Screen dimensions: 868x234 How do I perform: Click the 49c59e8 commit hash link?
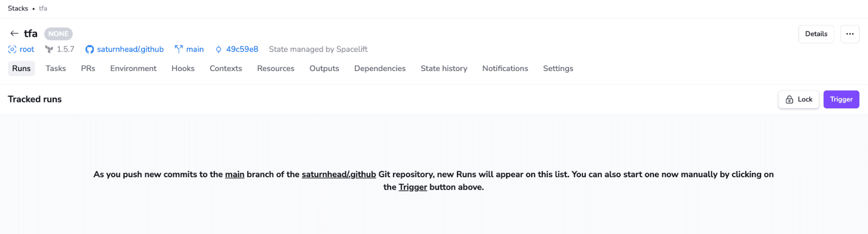(242, 49)
